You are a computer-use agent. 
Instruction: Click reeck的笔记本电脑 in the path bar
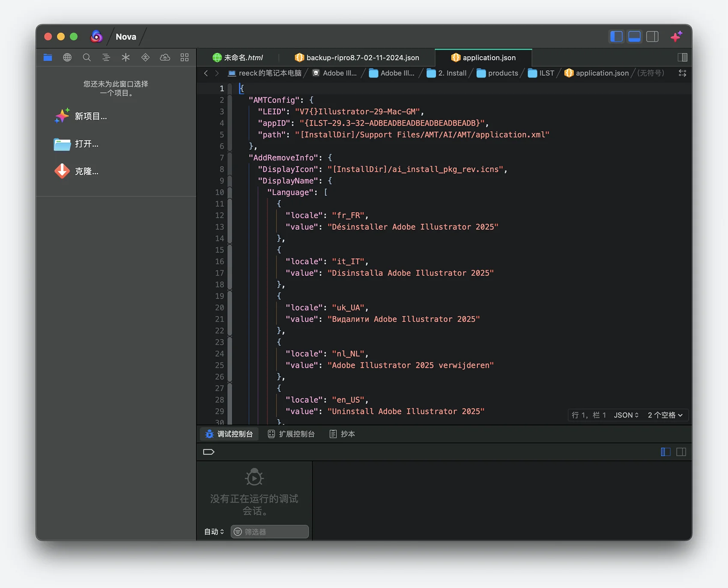265,73
